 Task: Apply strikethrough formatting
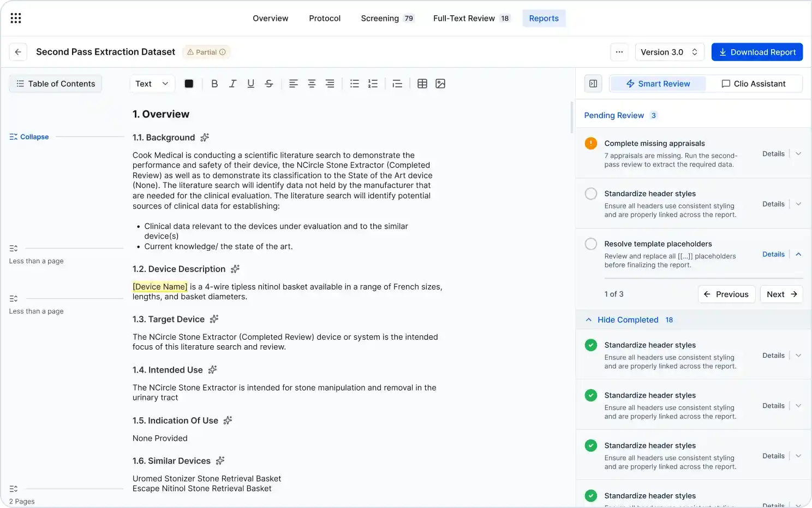point(269,84)
